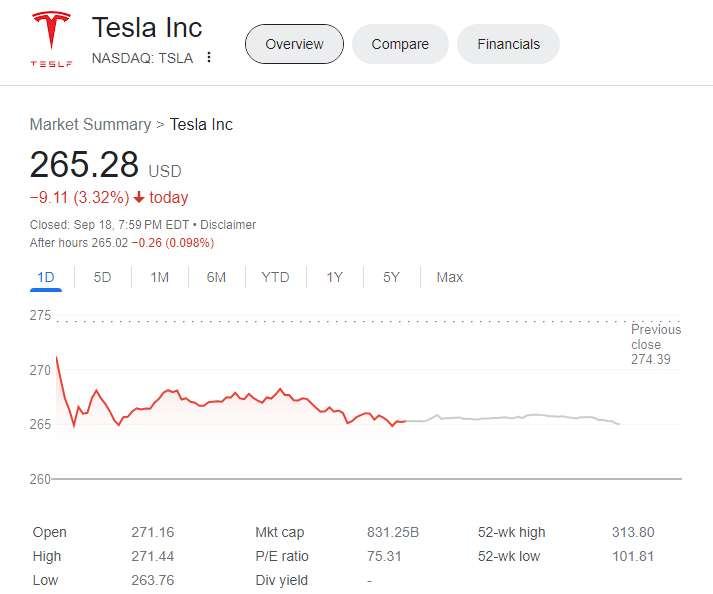Select the Overview tab
Screen dimensions: 713x594
[294, 44]
